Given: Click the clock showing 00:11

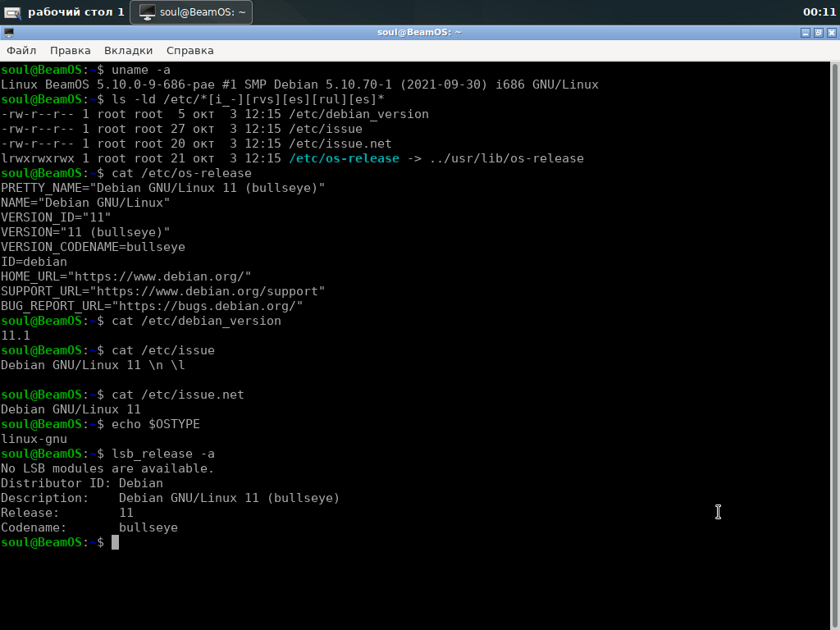Looking at the screenshot, I should pyautogui.click(x=819, y=11).
